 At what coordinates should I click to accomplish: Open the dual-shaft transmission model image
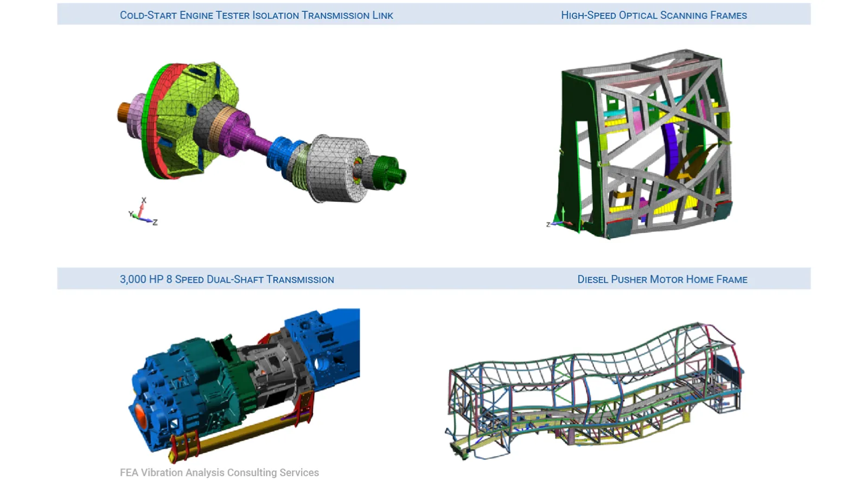pos(244,385)
